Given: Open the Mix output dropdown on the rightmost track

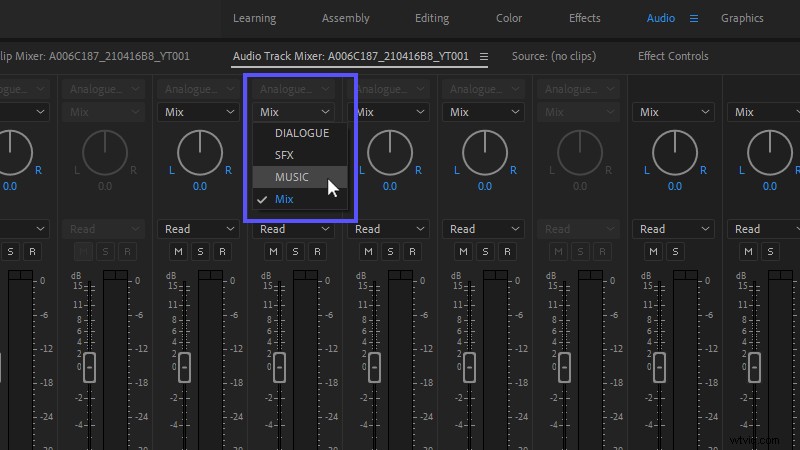Looking at the screenshot, I should pyautogui.click(x=764, y=112).
